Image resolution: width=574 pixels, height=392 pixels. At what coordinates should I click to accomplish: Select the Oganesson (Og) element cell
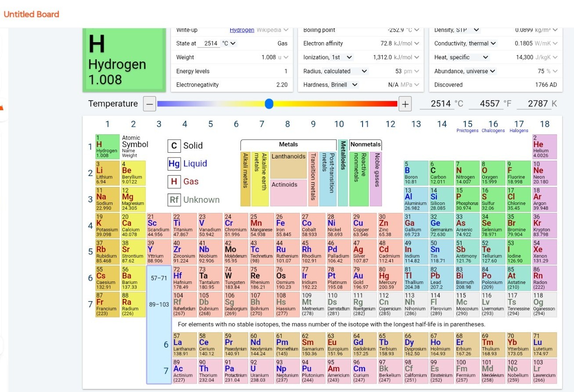click(x=545, y=305)
